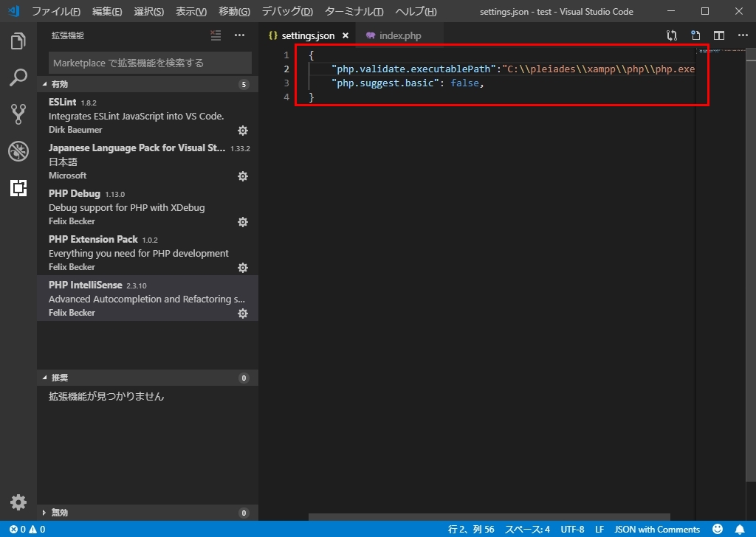This screenshot has width=756, height=537.
Task: Collapse the 有効 extensions section
Action: 148,84
